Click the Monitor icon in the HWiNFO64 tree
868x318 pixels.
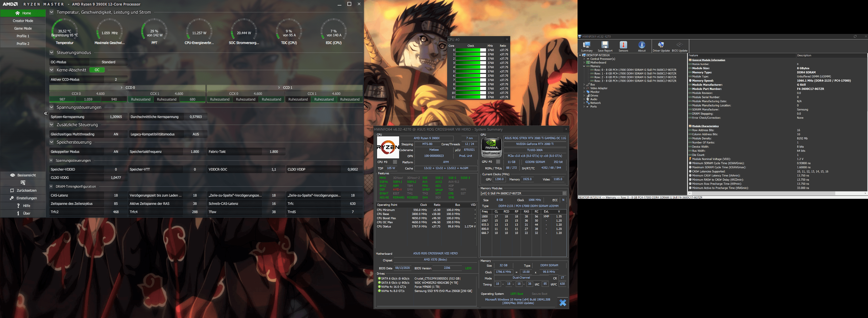point(588,92)
